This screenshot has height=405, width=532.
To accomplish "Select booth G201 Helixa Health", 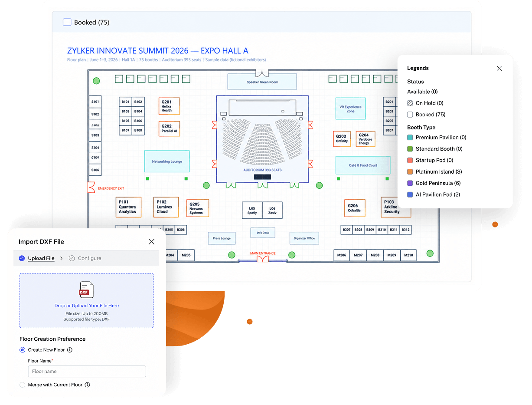I will (169, 106).
